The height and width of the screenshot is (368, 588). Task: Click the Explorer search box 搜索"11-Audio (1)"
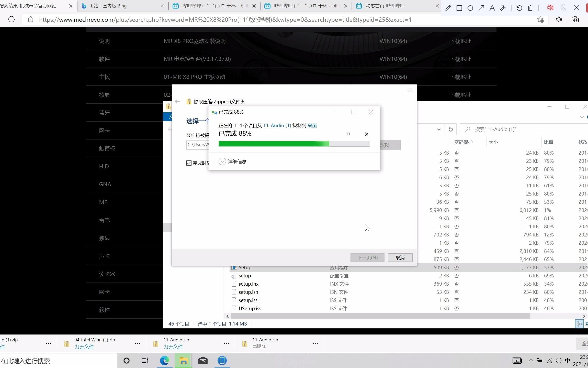(524, 129)
